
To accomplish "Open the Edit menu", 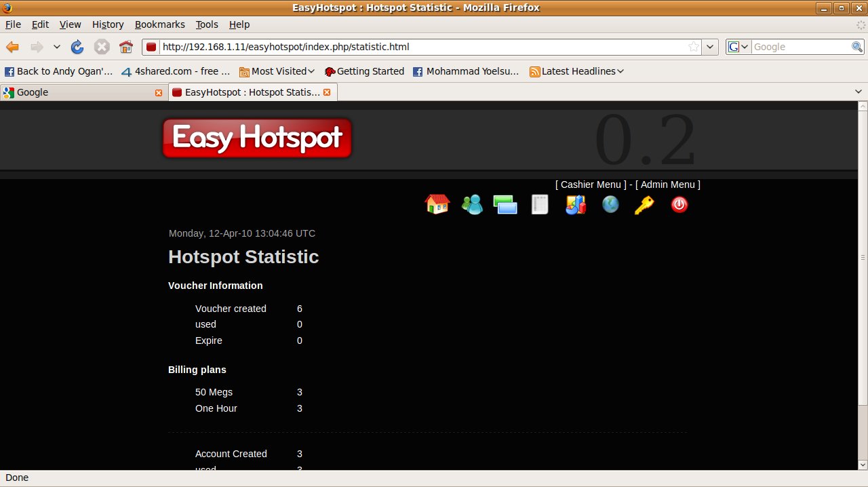I will tap(41, 24).
